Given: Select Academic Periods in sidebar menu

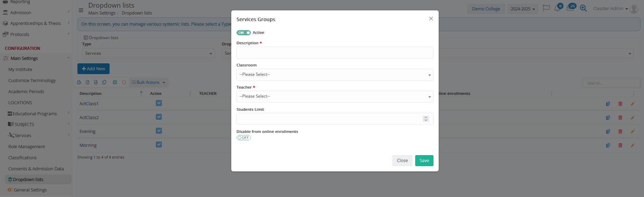Looking at the screenshot, I should 26,92.
